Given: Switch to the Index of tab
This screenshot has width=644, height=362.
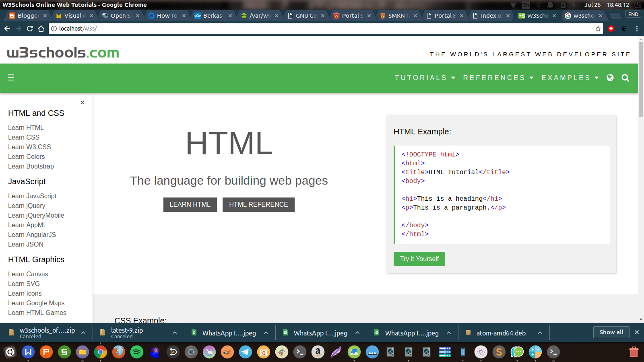Looking at the screenshot, I should [490, 16].
